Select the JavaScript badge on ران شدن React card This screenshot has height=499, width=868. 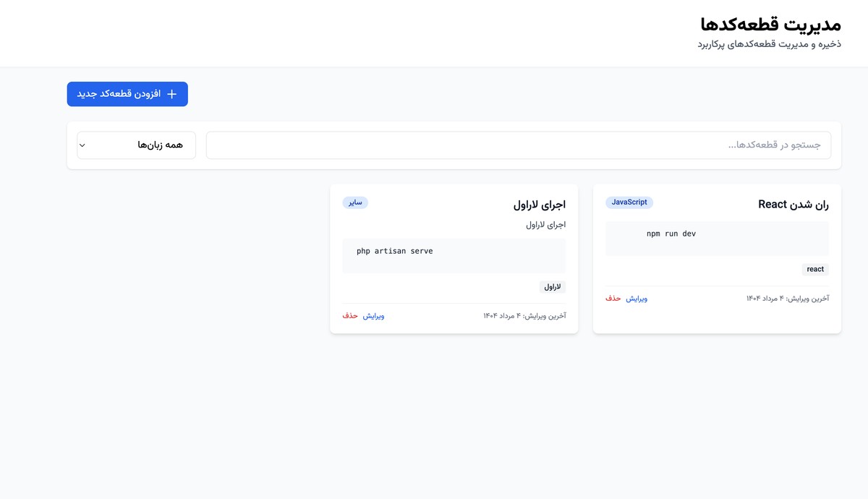629,202
